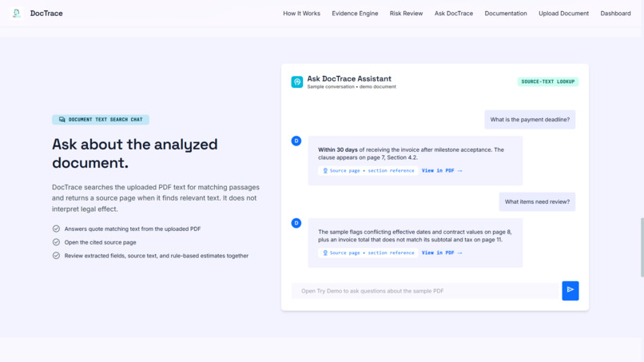Click the 'Ask about the analyzed document.' heading
This screenshot has width=644, height=362.
tap(135, 153)
